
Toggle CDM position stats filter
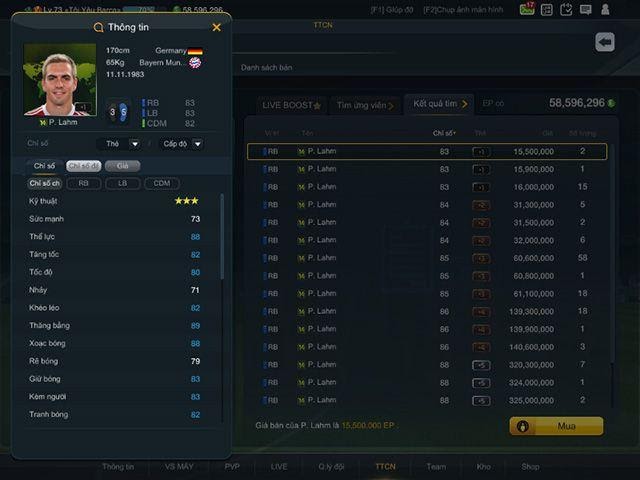(x=162, y=183)
